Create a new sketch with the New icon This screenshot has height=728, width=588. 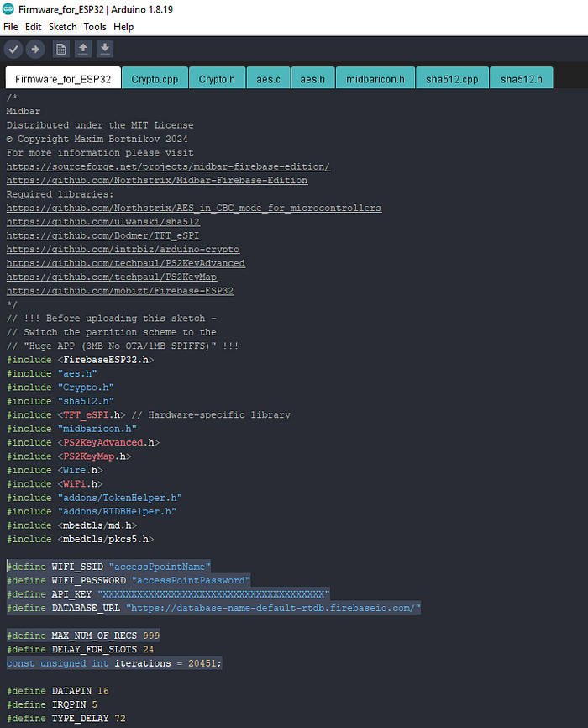(x=60, y=50)
